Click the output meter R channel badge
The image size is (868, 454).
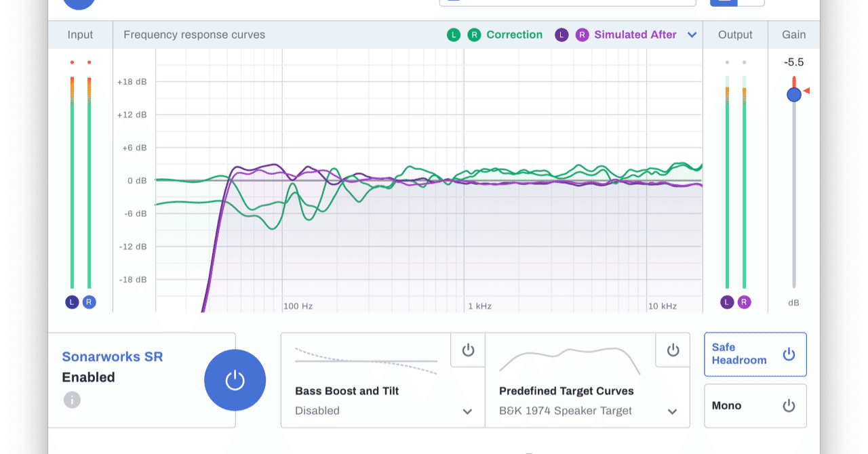pyautogui.click(x=744, y=302)
